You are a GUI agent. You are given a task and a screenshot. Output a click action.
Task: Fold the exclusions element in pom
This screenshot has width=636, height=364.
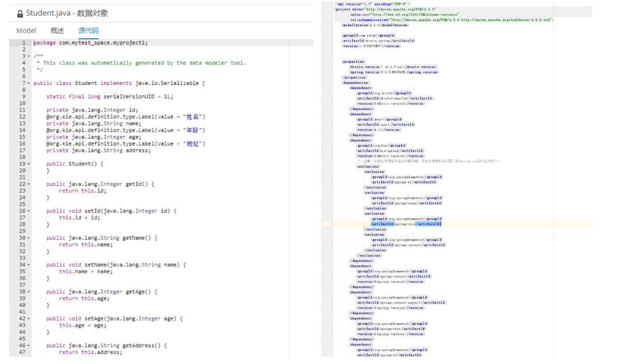pos(333,166)
